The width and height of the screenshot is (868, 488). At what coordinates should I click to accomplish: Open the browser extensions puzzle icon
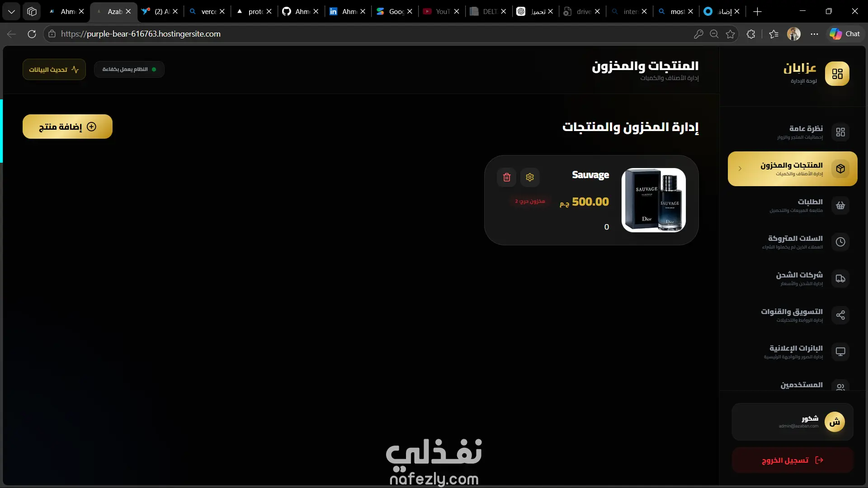(751, 34)
